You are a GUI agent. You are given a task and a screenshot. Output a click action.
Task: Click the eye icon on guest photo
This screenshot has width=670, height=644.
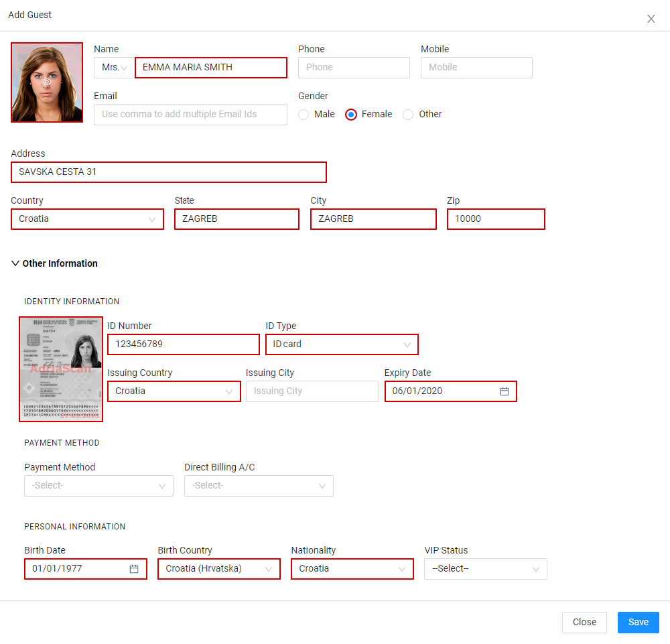[x=47, y=82]
